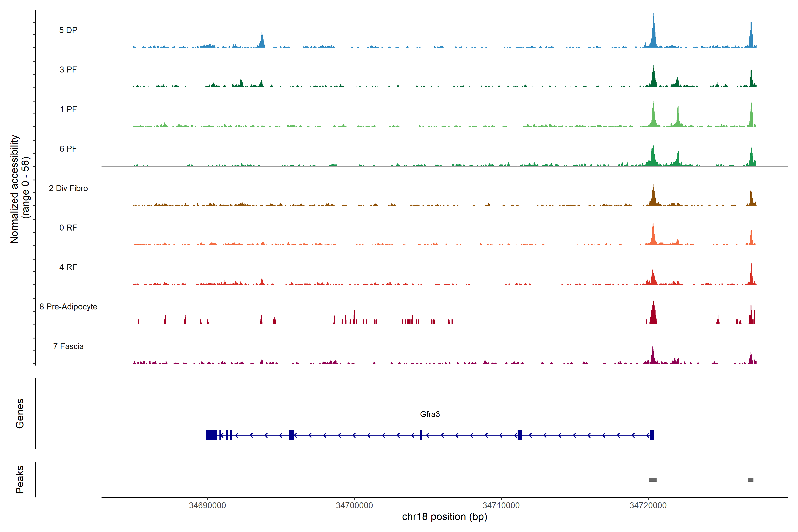Click the 3 PF track label
This screenshot has width=798, height=532.
coord(68,70)
